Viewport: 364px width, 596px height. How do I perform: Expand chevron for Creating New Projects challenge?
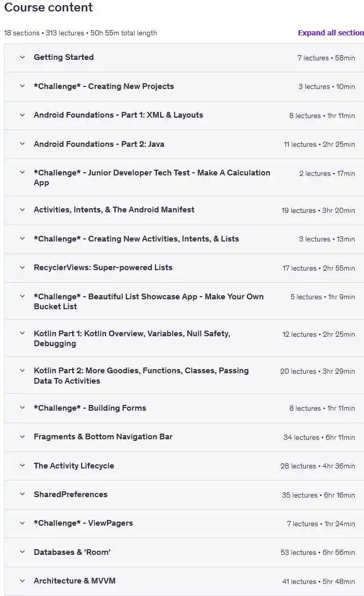pyautogui.click(x=22, y=86)
